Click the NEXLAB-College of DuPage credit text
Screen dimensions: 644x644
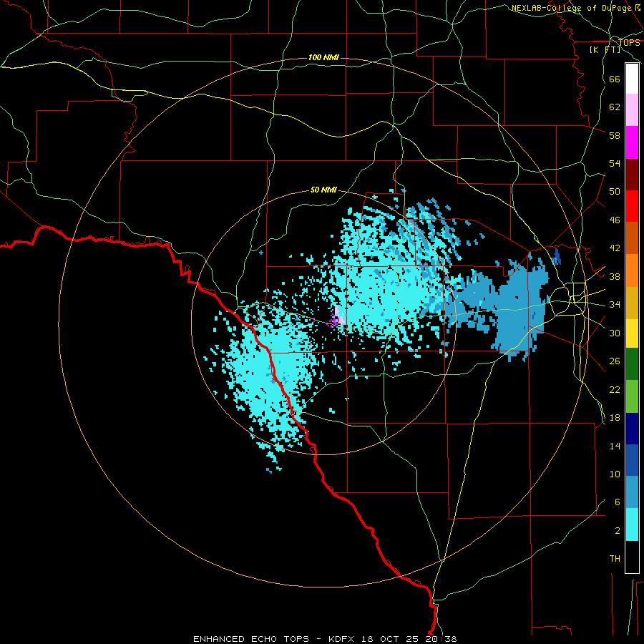coord(571,8)
